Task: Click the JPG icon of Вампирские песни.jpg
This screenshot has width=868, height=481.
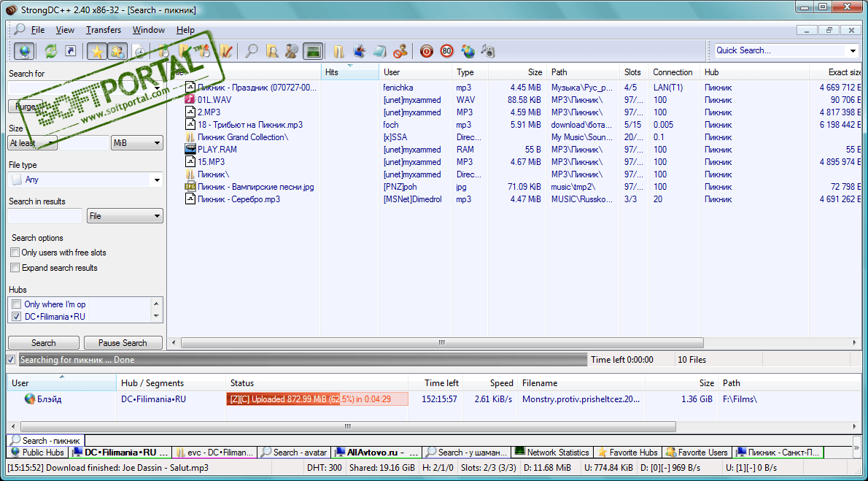Action: pyautogui.click(x=190, y=187)
